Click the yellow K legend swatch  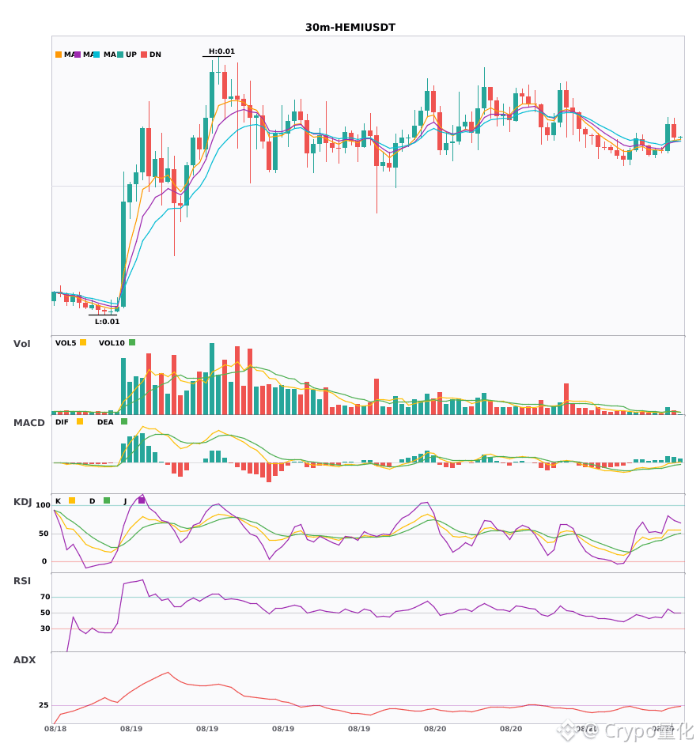click(72, 500)
